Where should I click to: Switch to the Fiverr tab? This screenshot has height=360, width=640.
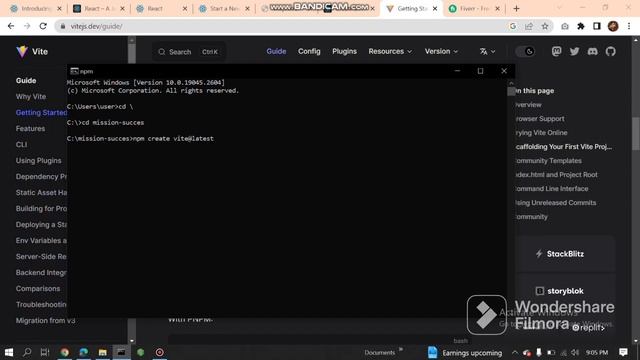(473, 9)
